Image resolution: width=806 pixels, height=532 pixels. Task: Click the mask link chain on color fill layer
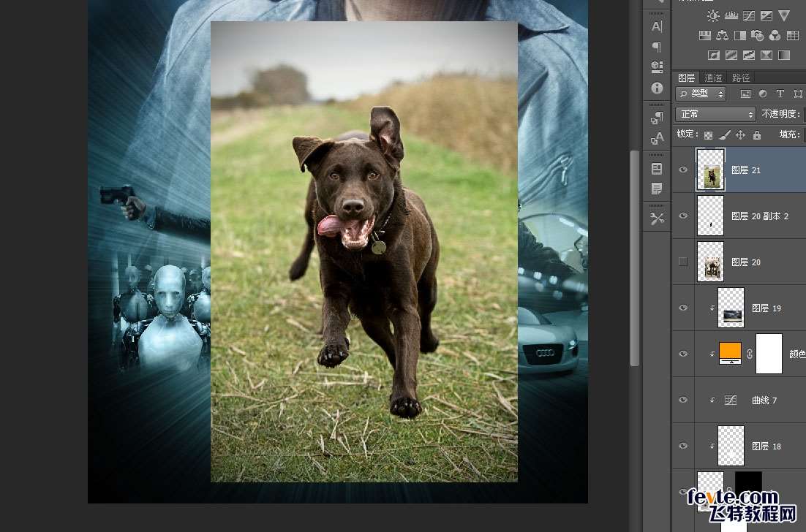pos(750,354)
